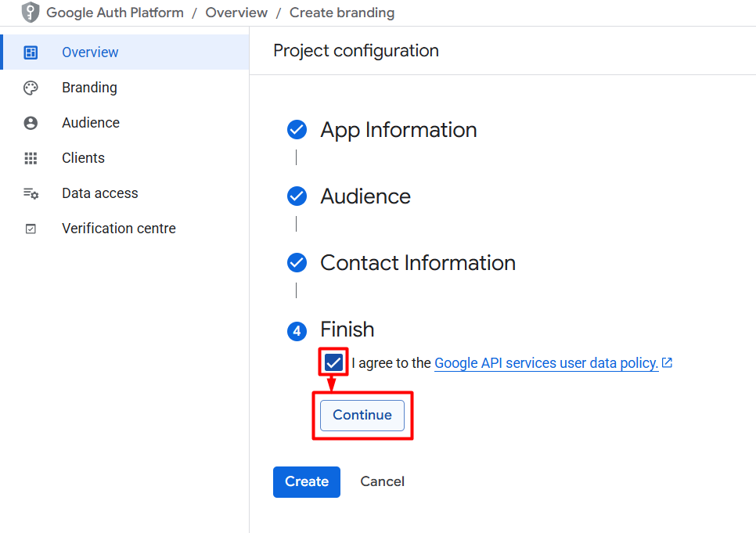
Task: Click the App Information completed checkmark icon
Action: [297, 130]
